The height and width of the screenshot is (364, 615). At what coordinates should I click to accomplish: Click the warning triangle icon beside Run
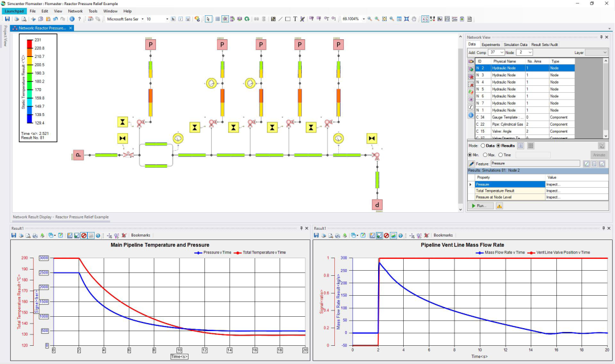(x=499, y=206)
